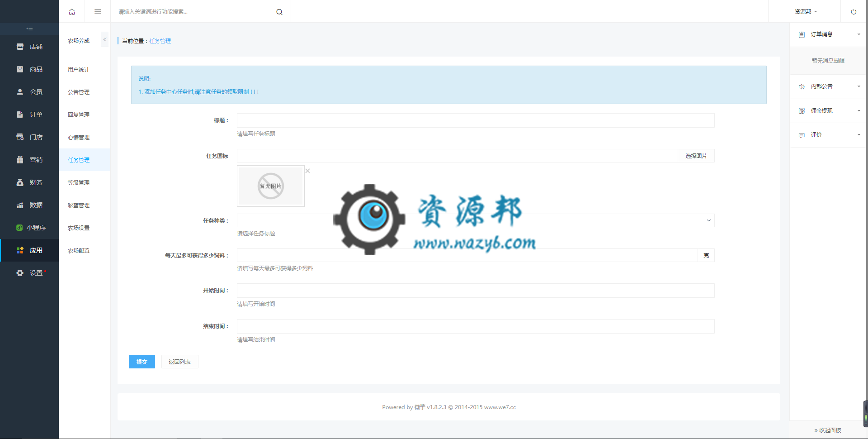This screenshot has width=868, height=439.
Task: Click the 选择图片 button
Action: click(x=696, y=156)
